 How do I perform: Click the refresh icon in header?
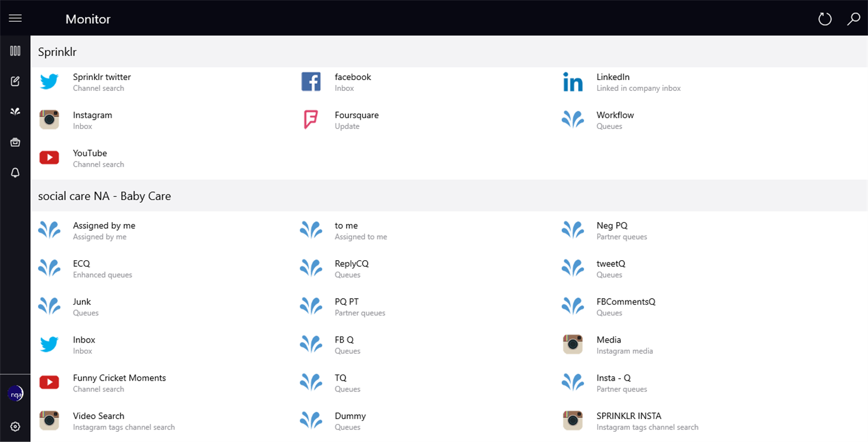tap(825, 19)
